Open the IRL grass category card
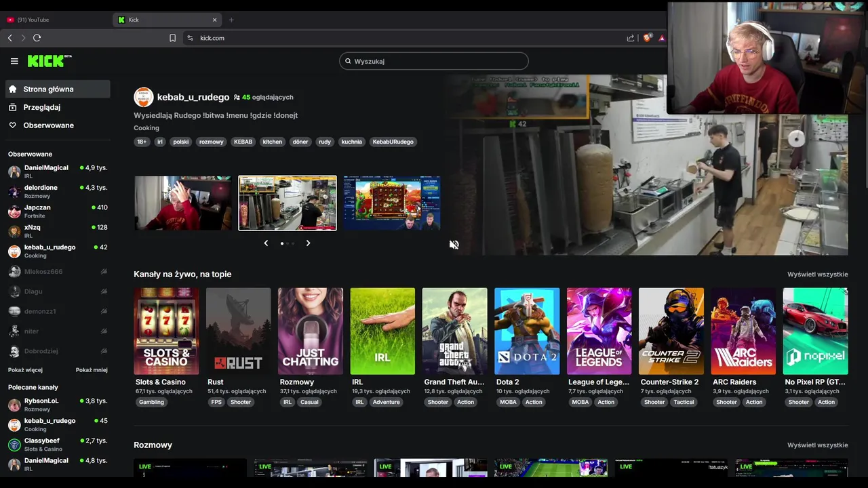Viewport: 868px width, 488px height. tap(382, 331)
